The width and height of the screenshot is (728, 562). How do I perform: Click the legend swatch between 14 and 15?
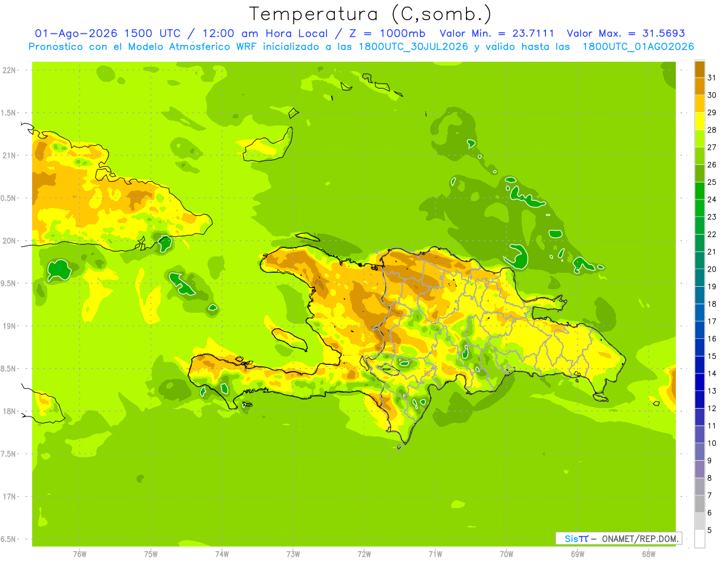pos(699,365)
